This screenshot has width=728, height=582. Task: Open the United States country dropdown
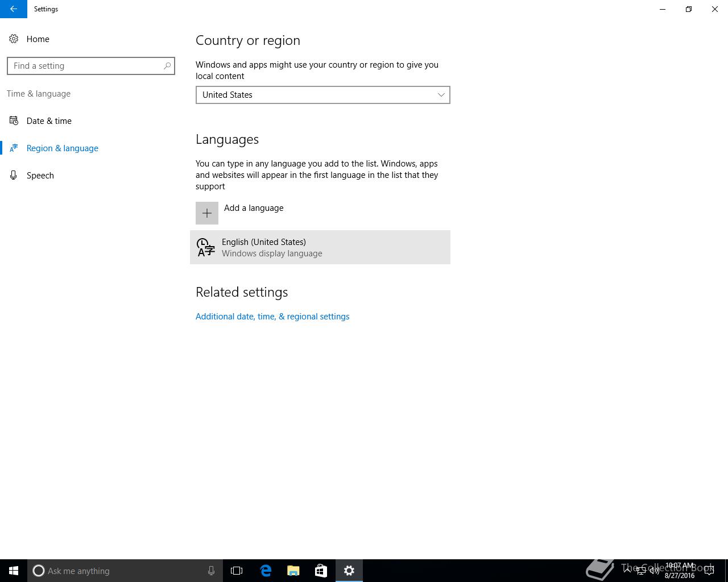[323, 95]
